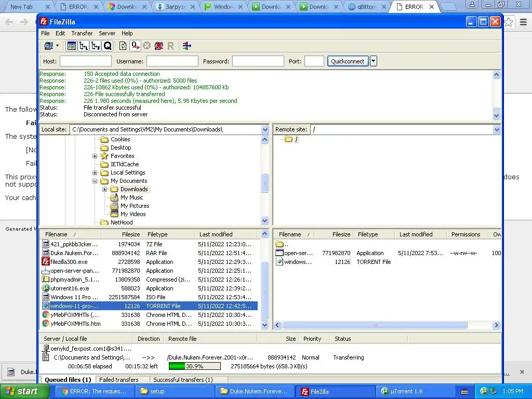Viewport: 532px width, 399px height.
Task: Switch to qBittorrent browser tab
Action: pos(366,6)
